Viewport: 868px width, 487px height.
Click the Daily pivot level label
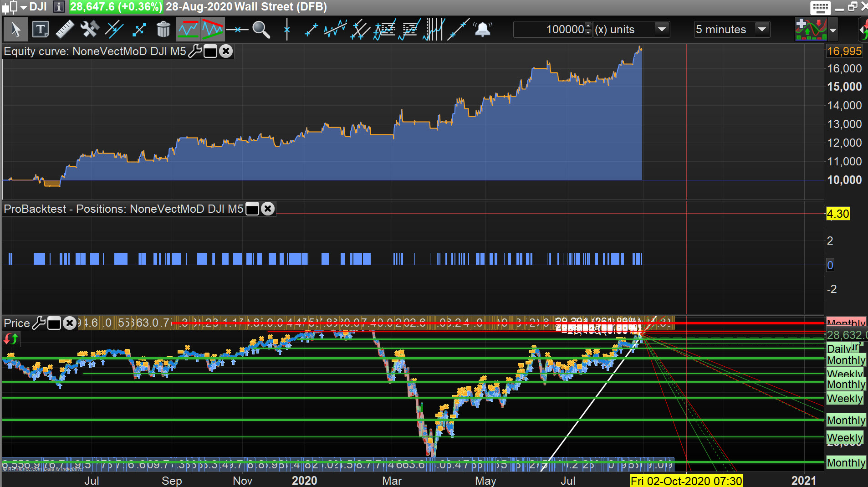[x=839, y=349]
